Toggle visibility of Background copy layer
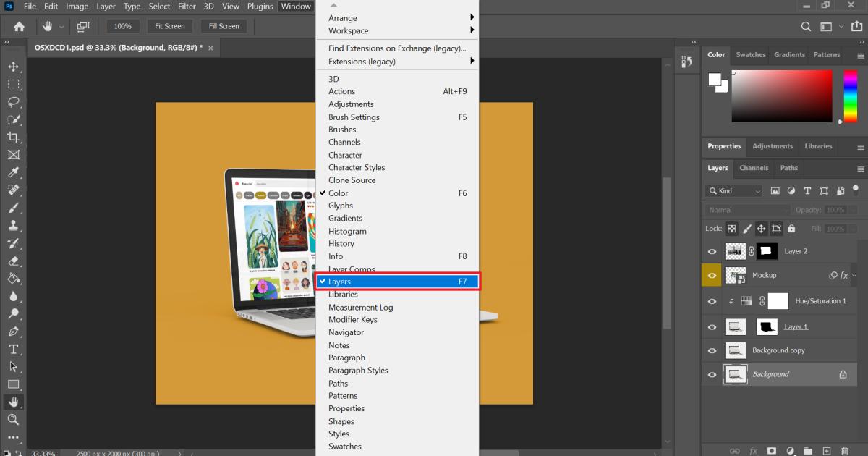 [x=712, y=350]
